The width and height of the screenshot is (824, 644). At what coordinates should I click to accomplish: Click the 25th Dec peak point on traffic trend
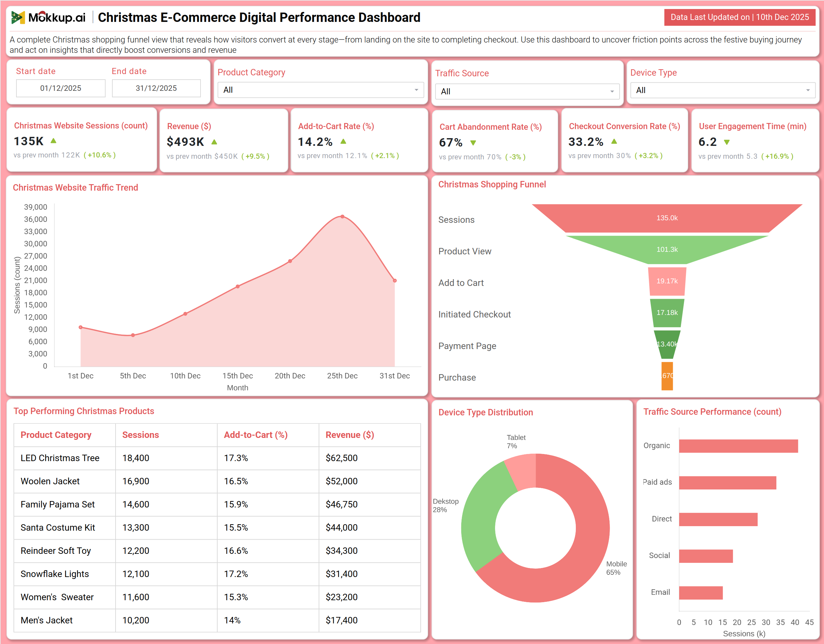pyautogui.click(x=342, y=217)
